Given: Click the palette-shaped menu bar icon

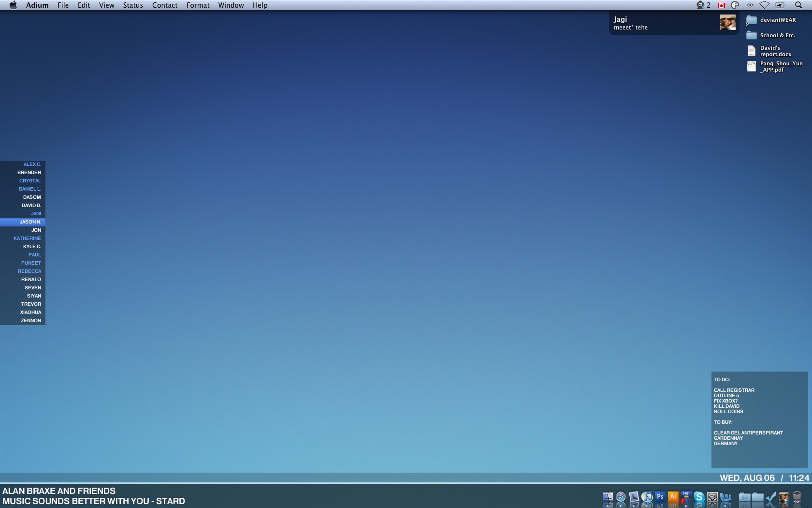Looking at the screenshot, I should point(735,5).
